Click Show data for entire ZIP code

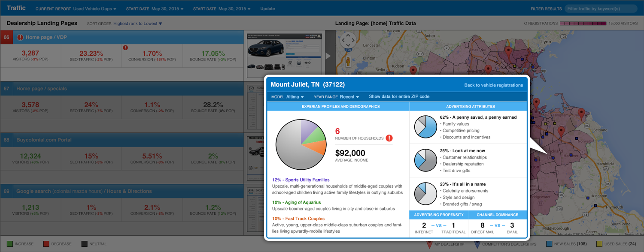399,97
